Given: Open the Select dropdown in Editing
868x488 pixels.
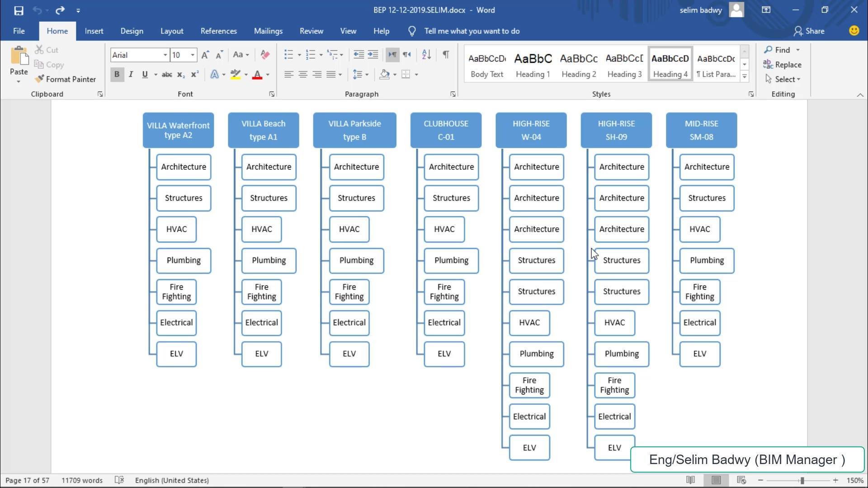Looking at the screenshot, I should [783, 79].
